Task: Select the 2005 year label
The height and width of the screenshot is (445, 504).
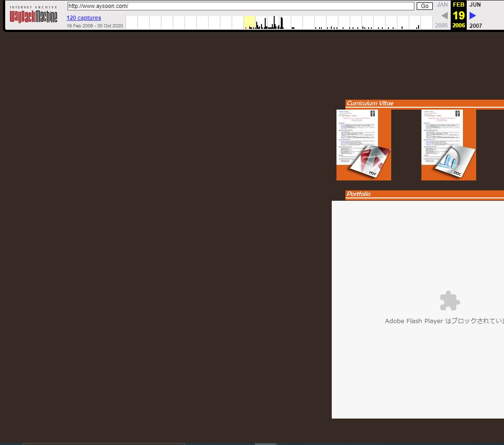Action: point(442,26)
